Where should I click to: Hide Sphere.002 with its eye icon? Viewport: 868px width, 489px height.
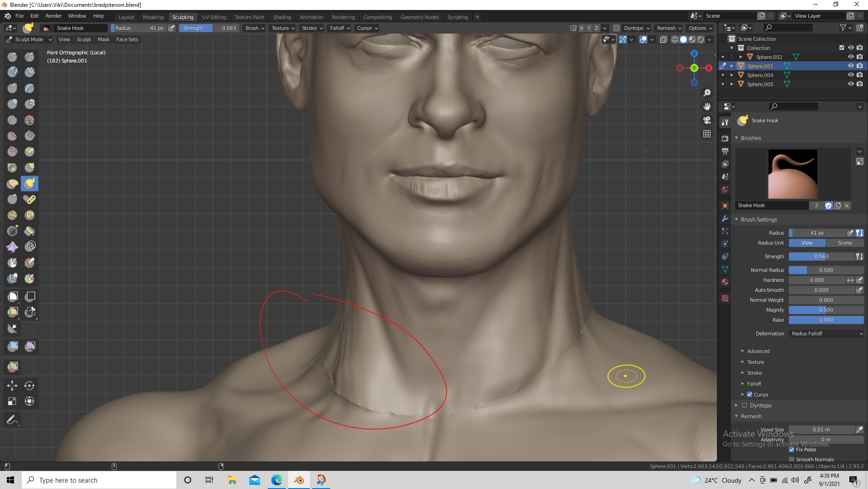click(850, 57)
